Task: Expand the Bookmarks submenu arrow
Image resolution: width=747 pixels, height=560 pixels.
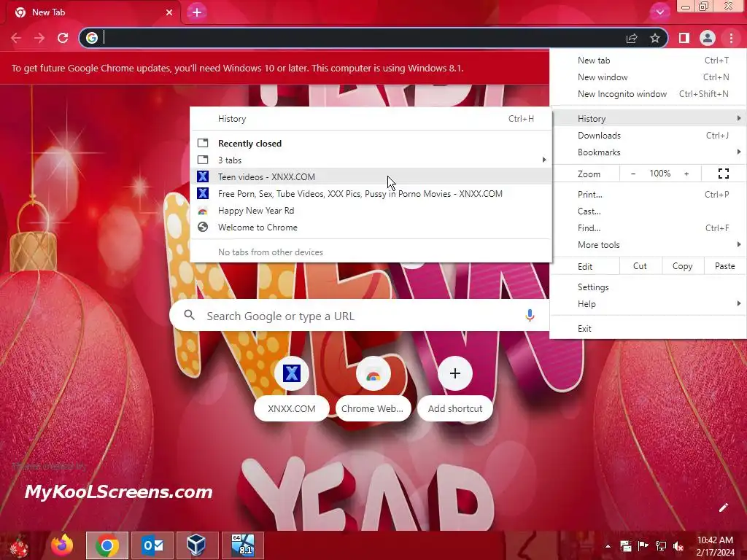Action: (x=738, y=152)
